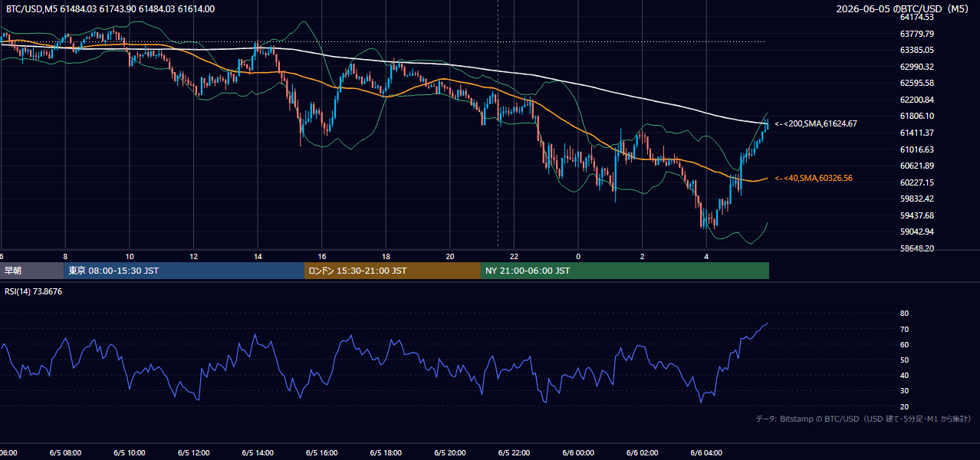Image resolution: width=980 pixels, height=460 pixels.
Task: Click price axis value 59832.42
Action: tap(917, 199)
